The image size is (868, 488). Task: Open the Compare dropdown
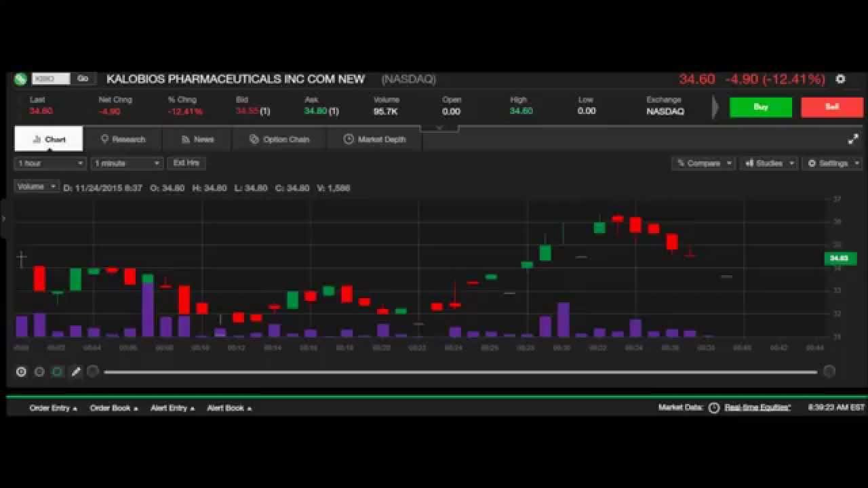tap(703, 163)
